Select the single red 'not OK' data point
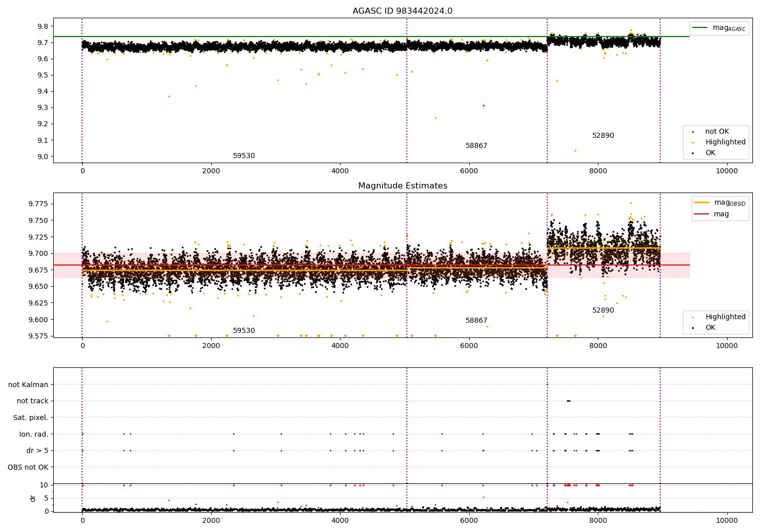This screenshot has height=532, width=760. (x=483, y=105)
